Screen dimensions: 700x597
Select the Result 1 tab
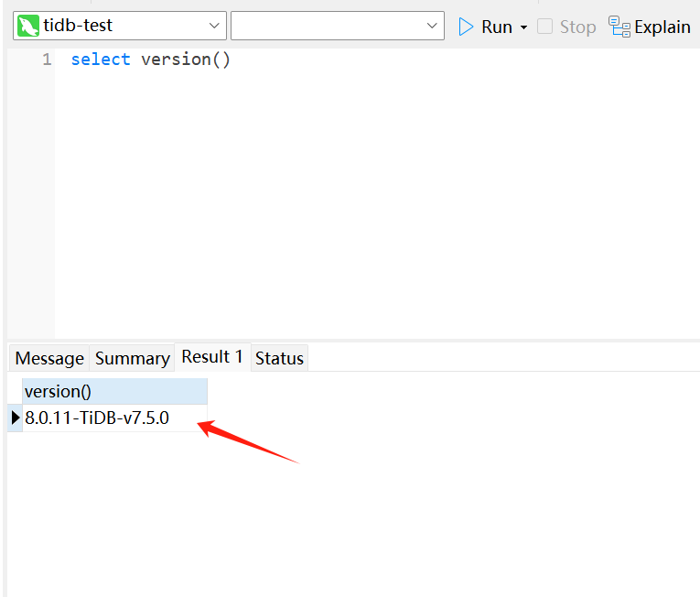click(212, 356)
